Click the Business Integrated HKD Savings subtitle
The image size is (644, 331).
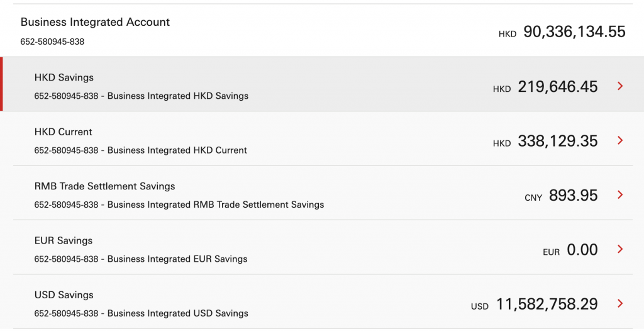tap(178, 96)
